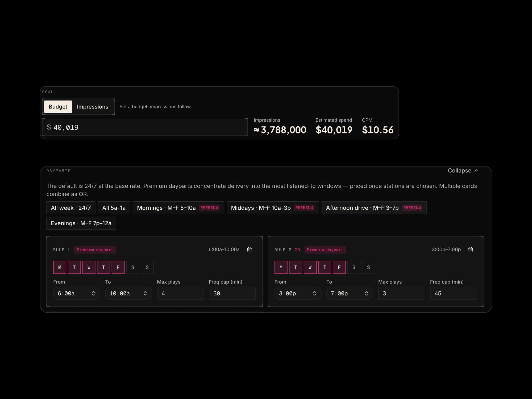Click Rule 2 Premium daypart badge
Image resolution: width=532 pixels, height=399 pixels.
(325, 250)
